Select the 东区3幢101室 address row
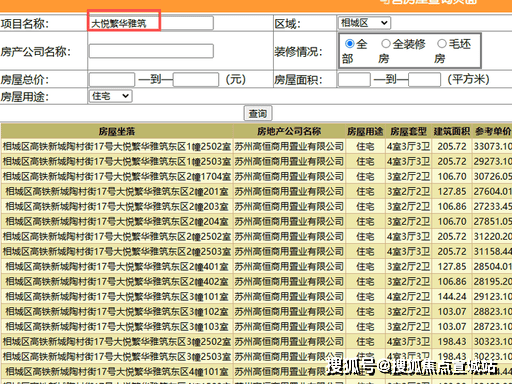Screen dimensions: 512x384 (117, 296)
